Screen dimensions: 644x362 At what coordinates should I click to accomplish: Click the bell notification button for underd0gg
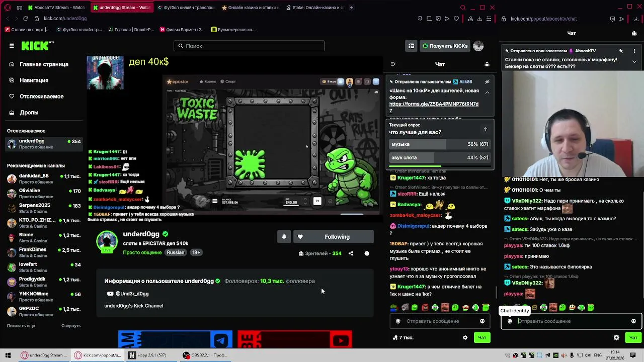tap(284, 237)
